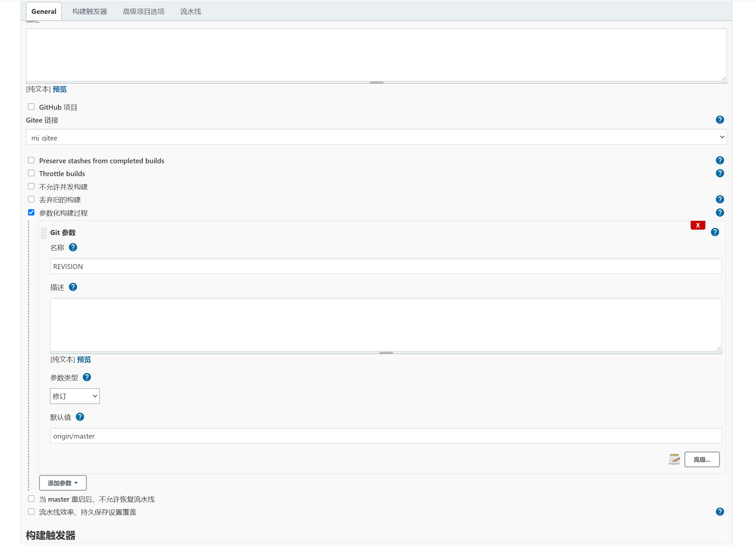Check 流水线效率、持久保存设置覆盖 option
756x545 pixels.
[x=31, y=512]
